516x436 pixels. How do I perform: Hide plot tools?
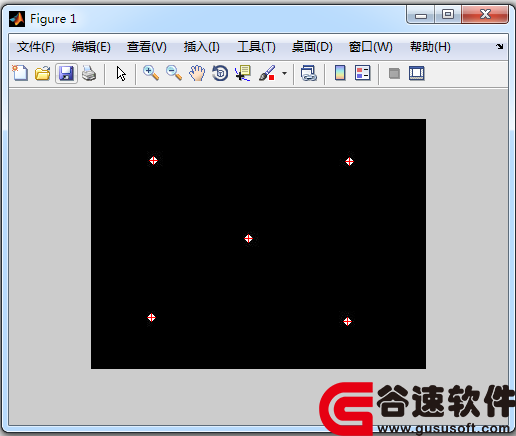394,73
